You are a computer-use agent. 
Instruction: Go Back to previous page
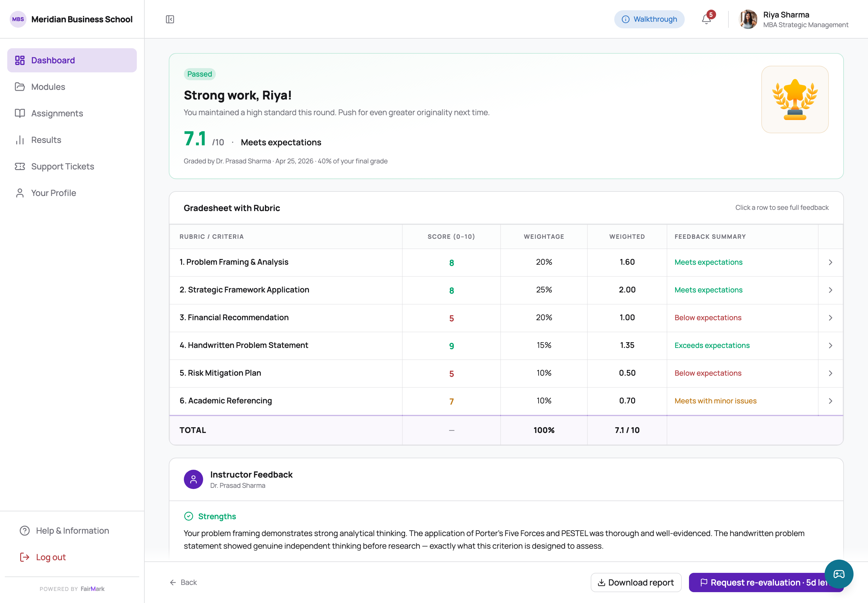pyautogui.click(x=183, y=582)
